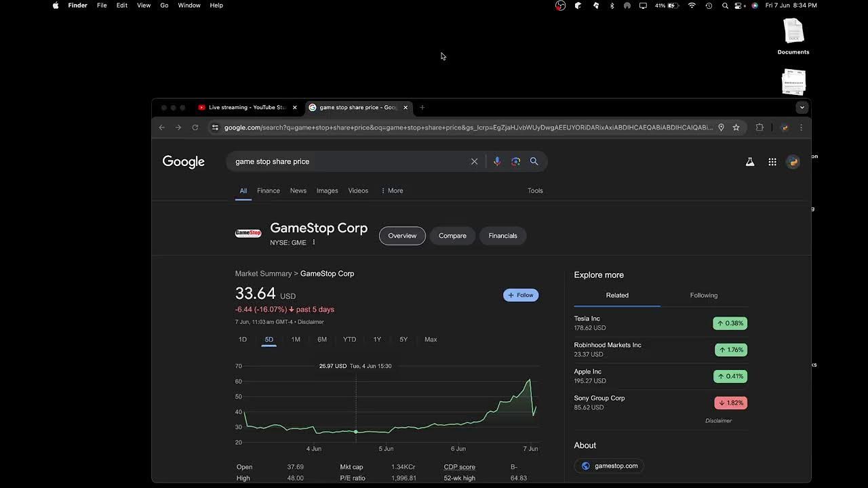
Task: Select the 1D chart range
Action: tap(243, 340)
